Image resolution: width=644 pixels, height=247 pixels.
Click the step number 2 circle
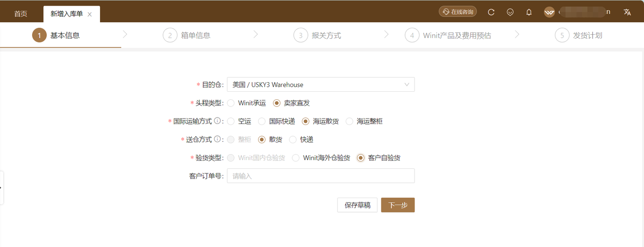point(170,35)
